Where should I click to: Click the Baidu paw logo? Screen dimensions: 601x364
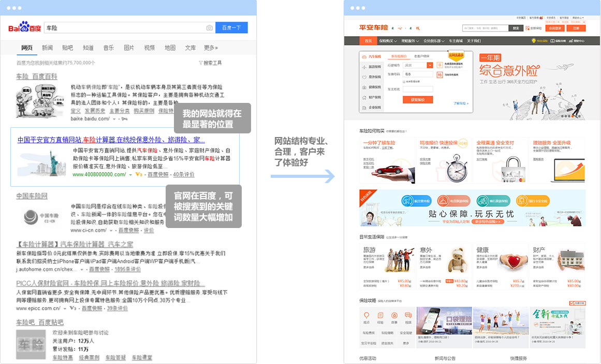click(x=24, y=28)
